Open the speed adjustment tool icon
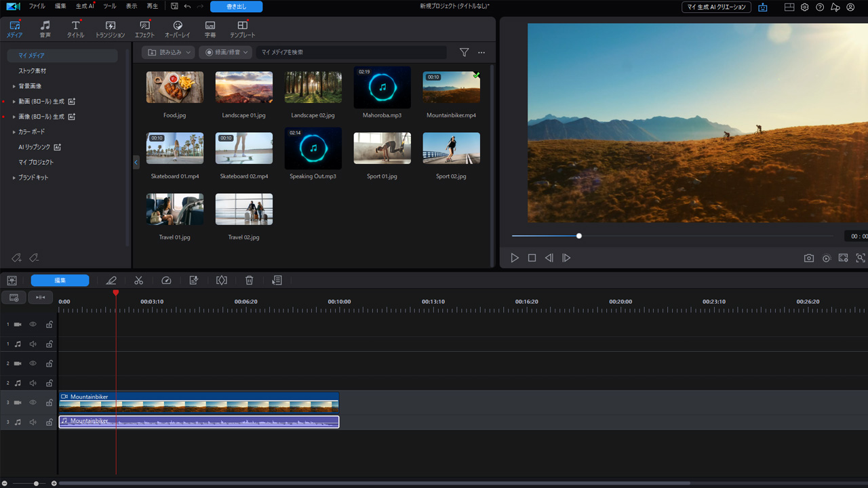Screen dimensions: 868x488 (166, 280)
